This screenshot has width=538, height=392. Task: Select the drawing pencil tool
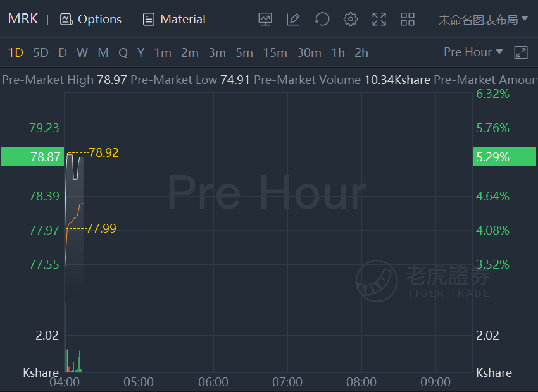click(293, 19)
